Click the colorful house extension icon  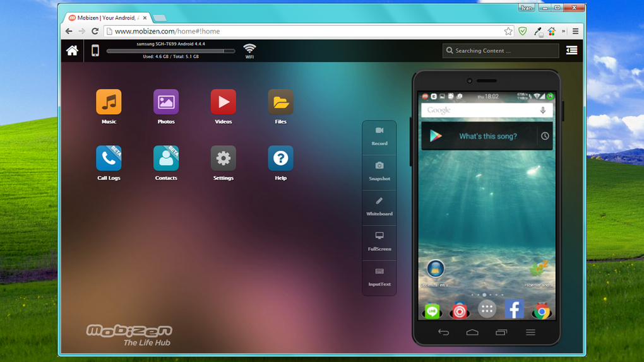(552, 31)
